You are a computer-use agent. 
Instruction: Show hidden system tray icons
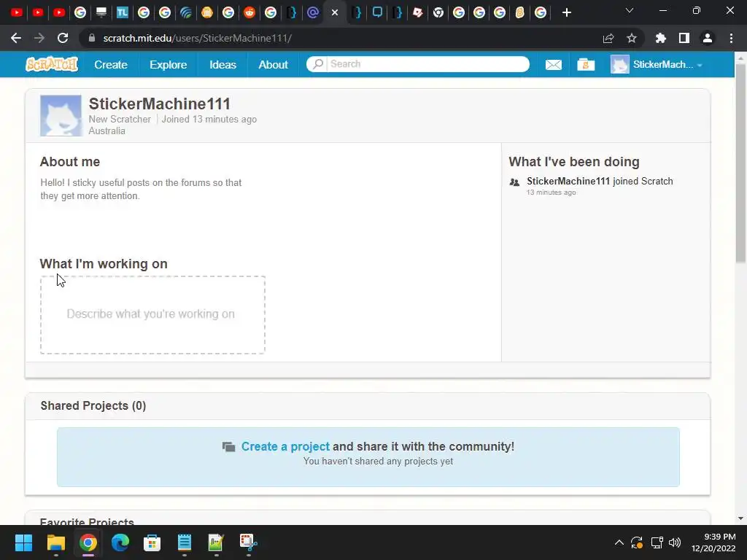coord(619,542)
